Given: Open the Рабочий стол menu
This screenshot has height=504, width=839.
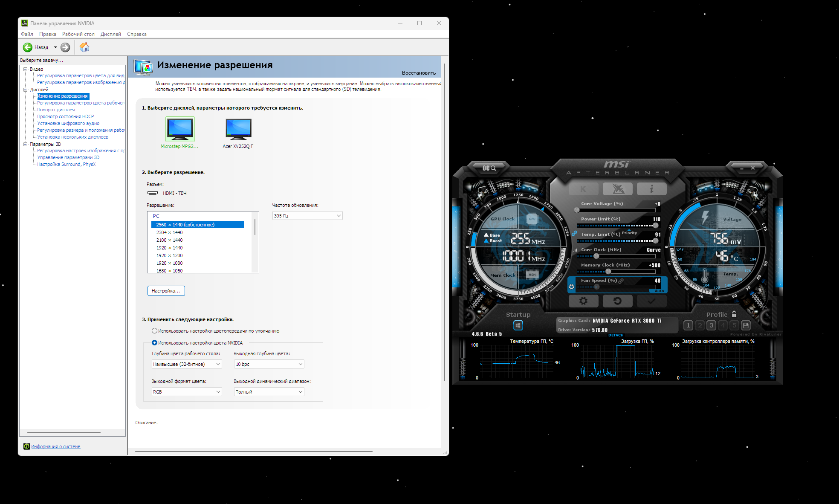Looking at the screenshot, I should [x=78, y=34].
